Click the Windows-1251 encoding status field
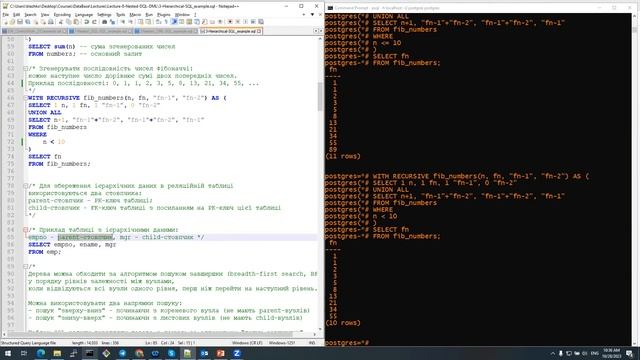This screenshot has width=640, height=360. [x=282, y=343]
